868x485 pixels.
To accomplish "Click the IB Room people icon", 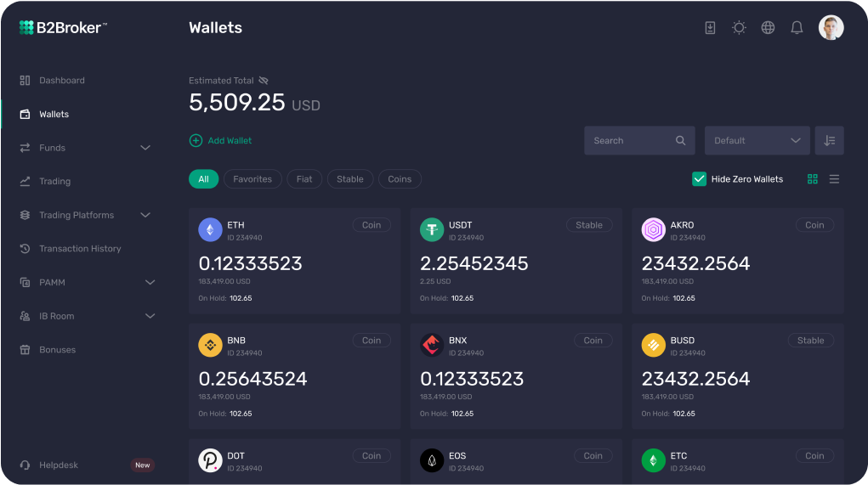I will coord(25,316).
